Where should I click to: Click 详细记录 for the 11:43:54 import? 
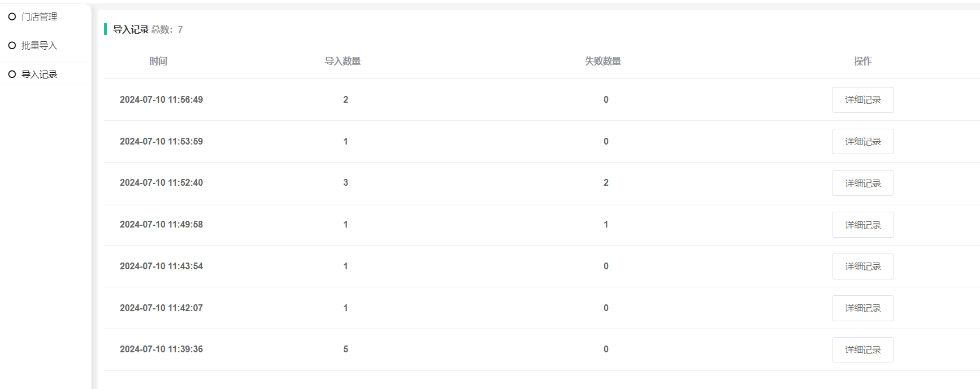pos(862,266)
